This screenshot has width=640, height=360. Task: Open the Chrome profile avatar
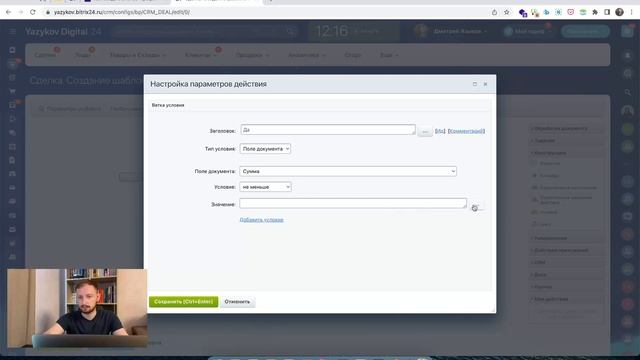coord(619,12)
